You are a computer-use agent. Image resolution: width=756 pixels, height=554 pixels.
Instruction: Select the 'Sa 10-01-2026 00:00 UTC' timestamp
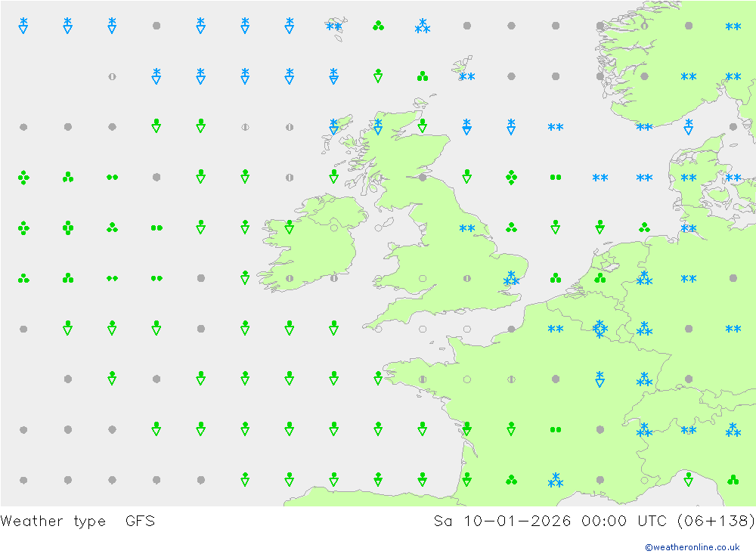coord(550,522)
